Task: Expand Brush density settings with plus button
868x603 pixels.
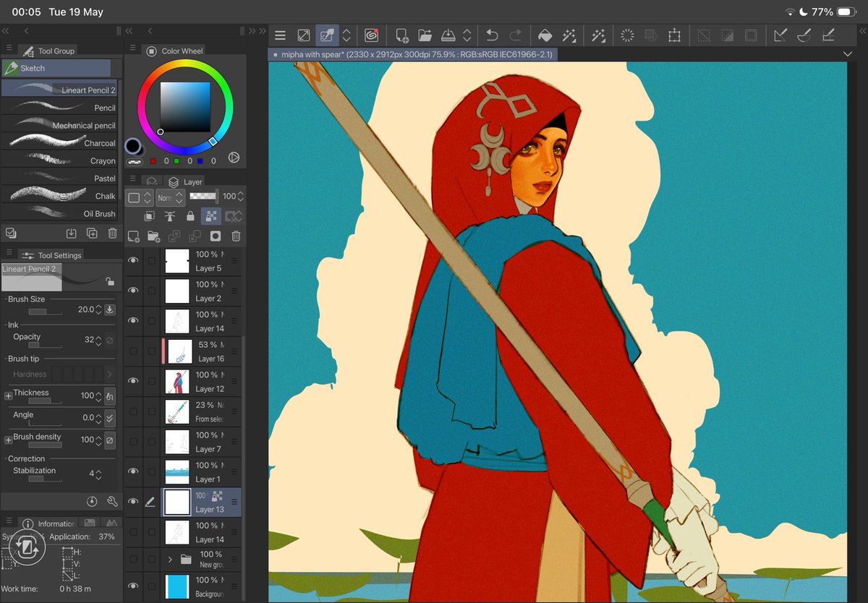Action: [x=9, y=440]
